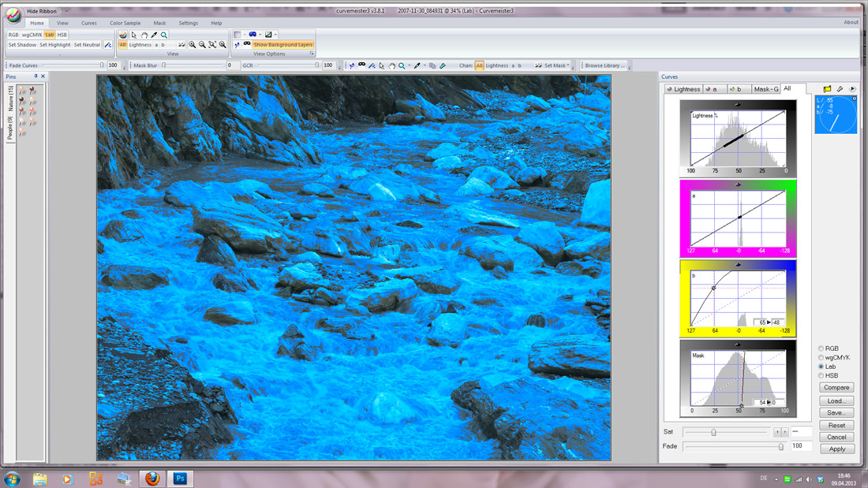Viewport: 868px width, 488px height.
Task: Open the Color Sample ribbon tab
Action: pos(125,23)
